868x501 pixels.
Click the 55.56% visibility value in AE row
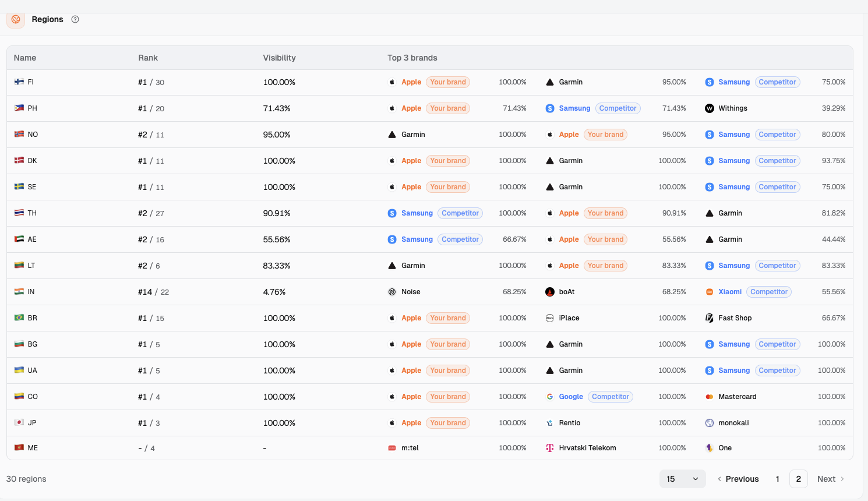click(x=277, y=239)
